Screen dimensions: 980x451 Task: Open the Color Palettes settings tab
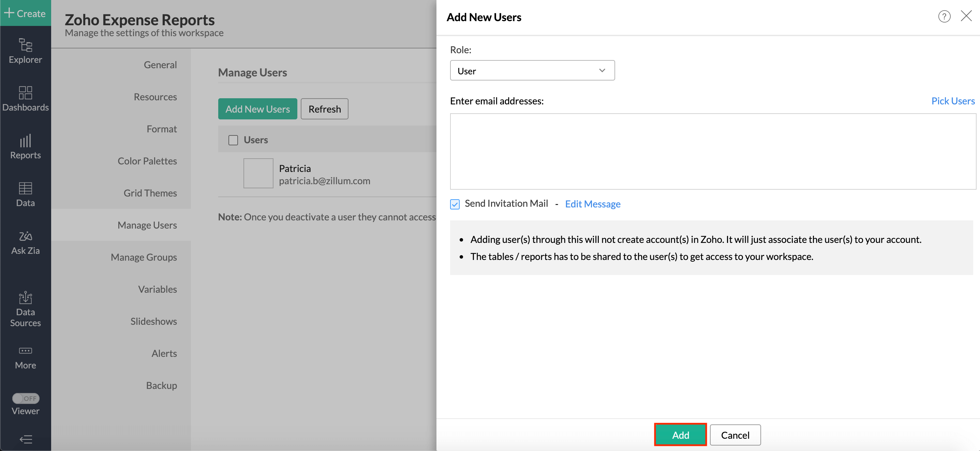point(148,161)
